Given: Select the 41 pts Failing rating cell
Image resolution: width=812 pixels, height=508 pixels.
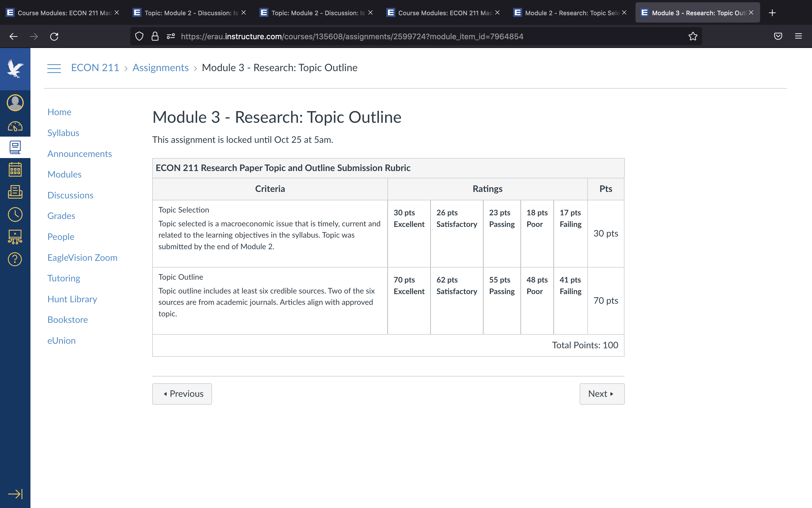Looking at the screenshot, I should point(571,301).
